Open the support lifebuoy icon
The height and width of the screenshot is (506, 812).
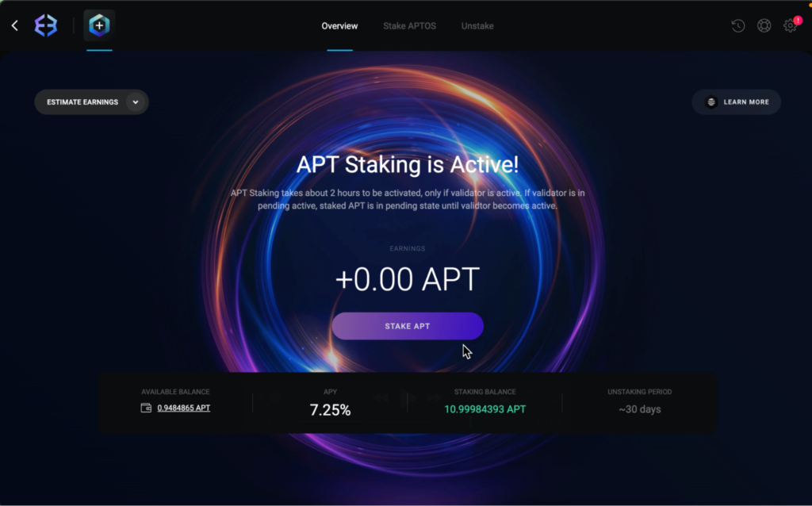point(764,25)
